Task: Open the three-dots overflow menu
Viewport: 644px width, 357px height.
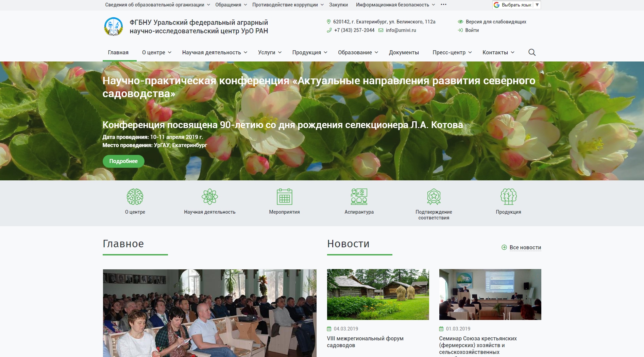Action: 443,4
